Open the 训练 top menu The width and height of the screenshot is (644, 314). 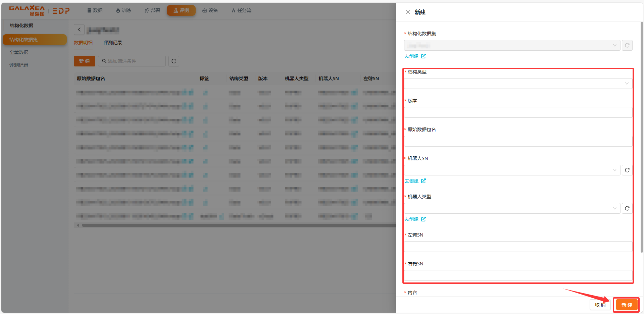click(x=123, y=10)
